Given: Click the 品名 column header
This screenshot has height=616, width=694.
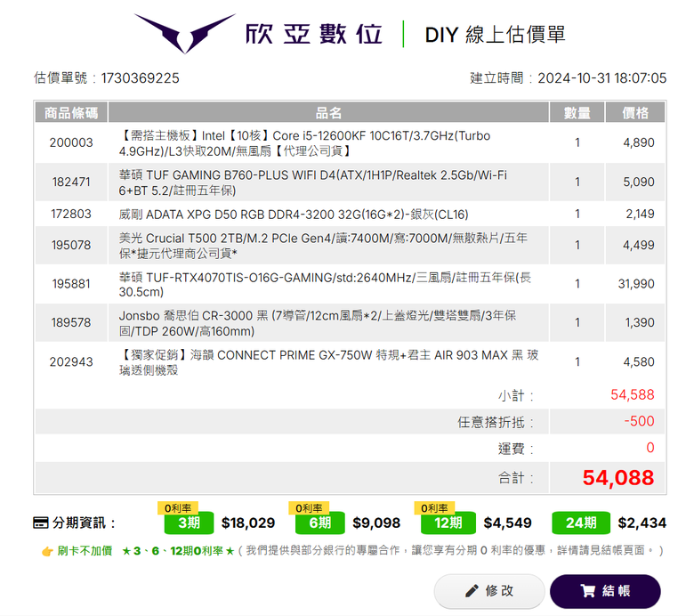Looking at the screenshot, I should tap(328, 112).
